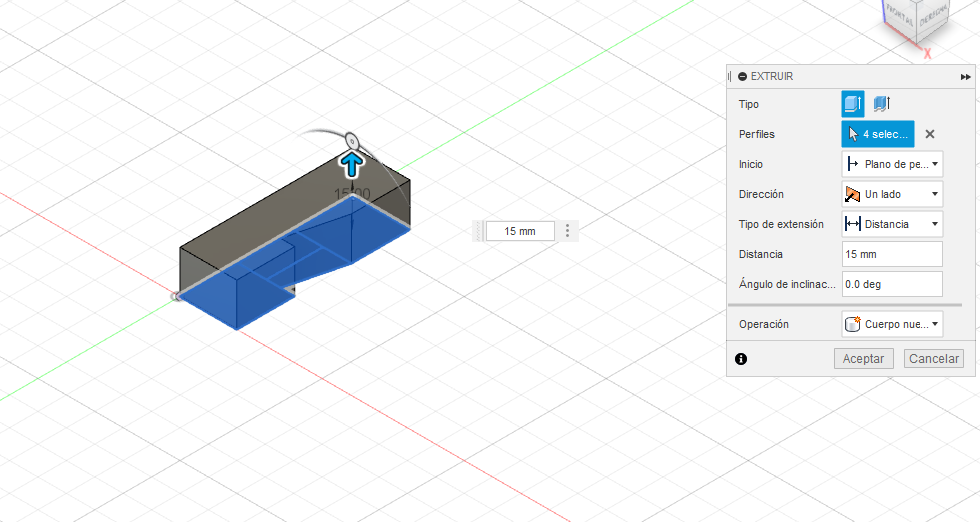This screenshot has width=980, height=522.
Task: Open the Inicio 'Plano de pe...' dropdown
Action: (x=892, y=164)
